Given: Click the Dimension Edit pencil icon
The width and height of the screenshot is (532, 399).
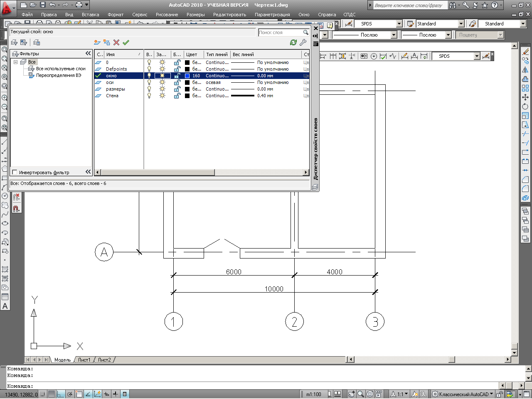Looking at the screenshot, I should (x=405, y=56).
